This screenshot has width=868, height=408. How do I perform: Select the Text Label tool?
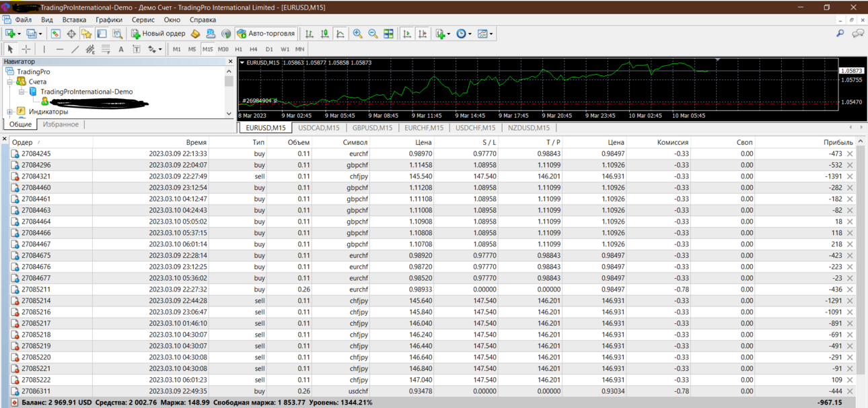point(137,49)
